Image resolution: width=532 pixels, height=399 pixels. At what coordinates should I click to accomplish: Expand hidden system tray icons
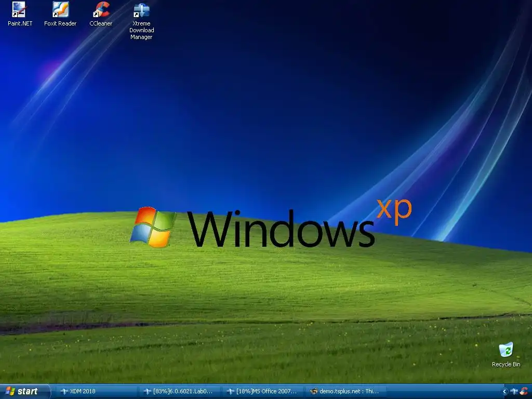point(504,392)
